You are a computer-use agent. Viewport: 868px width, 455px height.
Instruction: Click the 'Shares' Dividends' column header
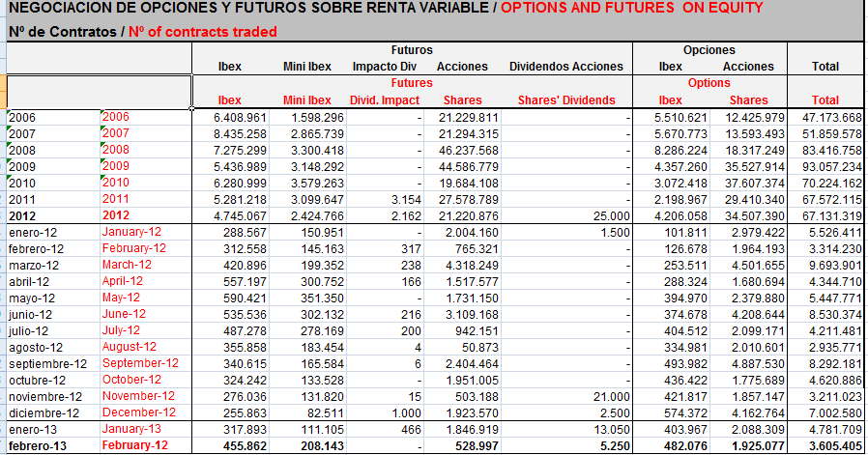click(565, 100)
